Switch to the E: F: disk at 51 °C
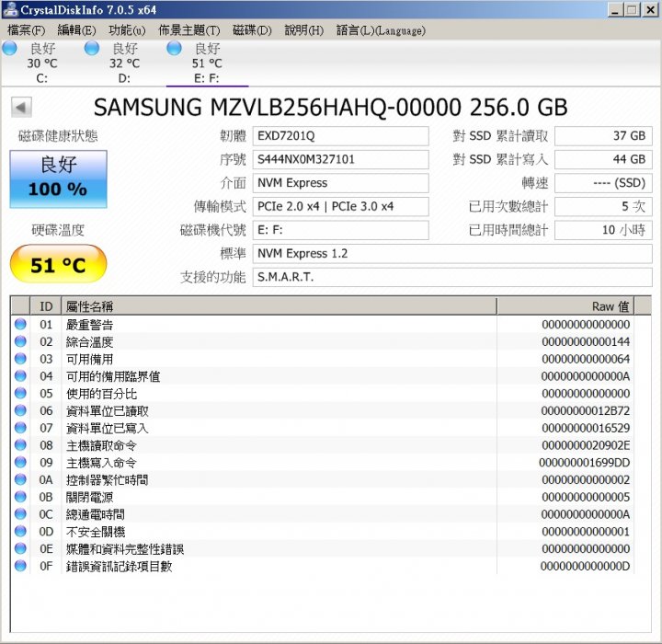The height and width of the screenshot is (644, 662). point(207,63)
